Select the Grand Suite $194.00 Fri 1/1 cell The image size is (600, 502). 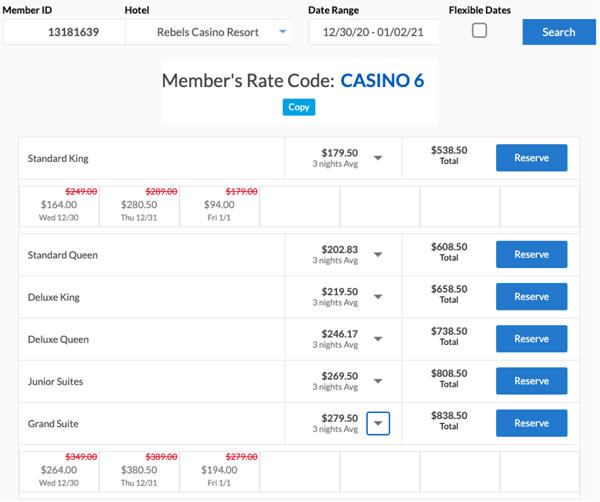tap(219, 472)
